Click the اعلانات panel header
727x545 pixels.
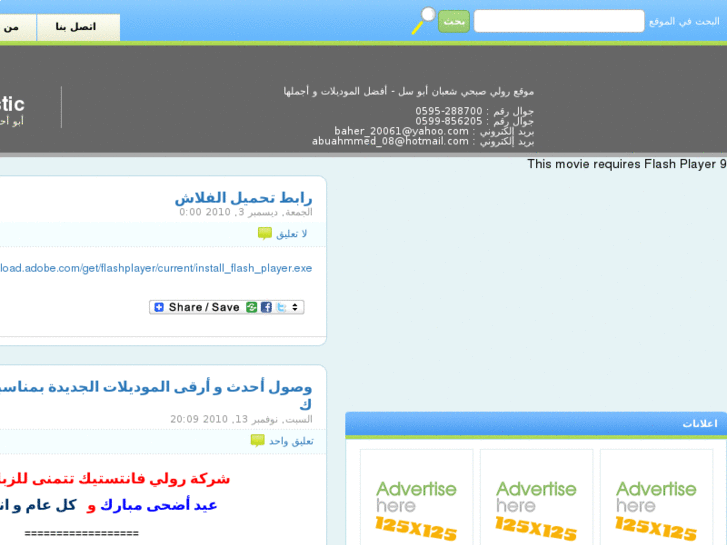click(536, 423)
